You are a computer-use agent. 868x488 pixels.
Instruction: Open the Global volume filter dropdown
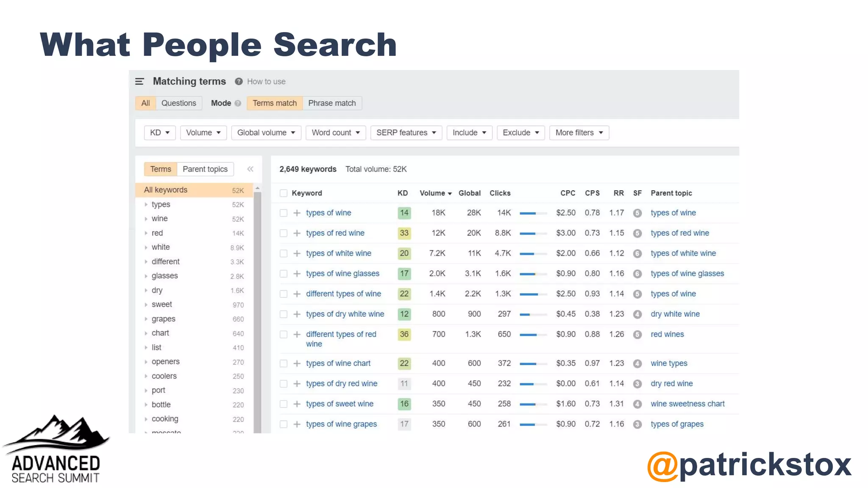click(266, 133)
